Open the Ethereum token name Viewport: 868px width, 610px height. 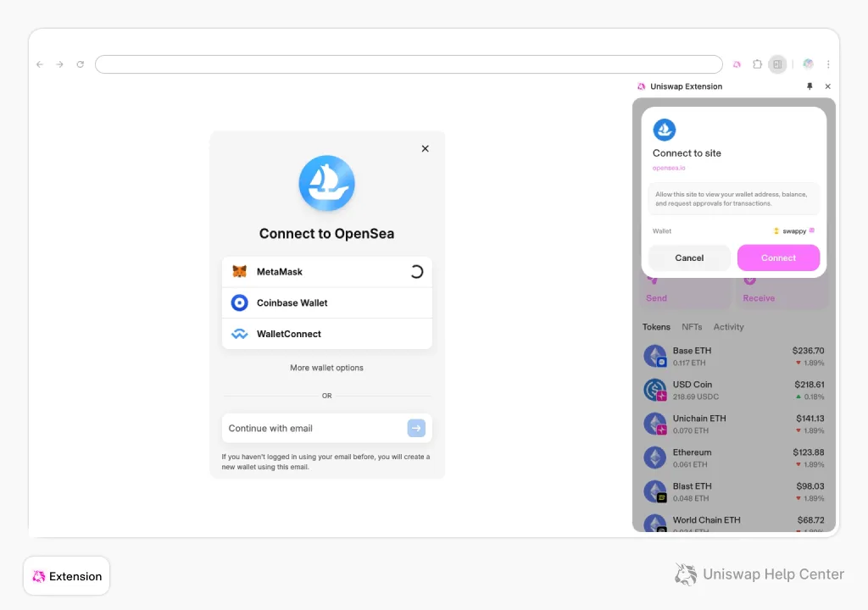pos(692,452)
